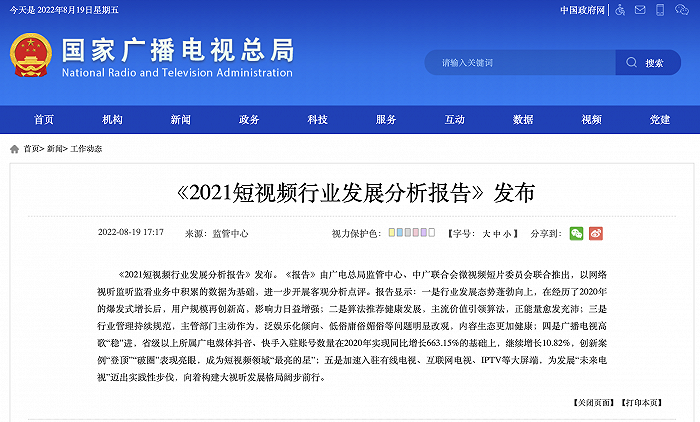Click the home icon in breadcrumb
700x422 pixels.
point(14,148)
